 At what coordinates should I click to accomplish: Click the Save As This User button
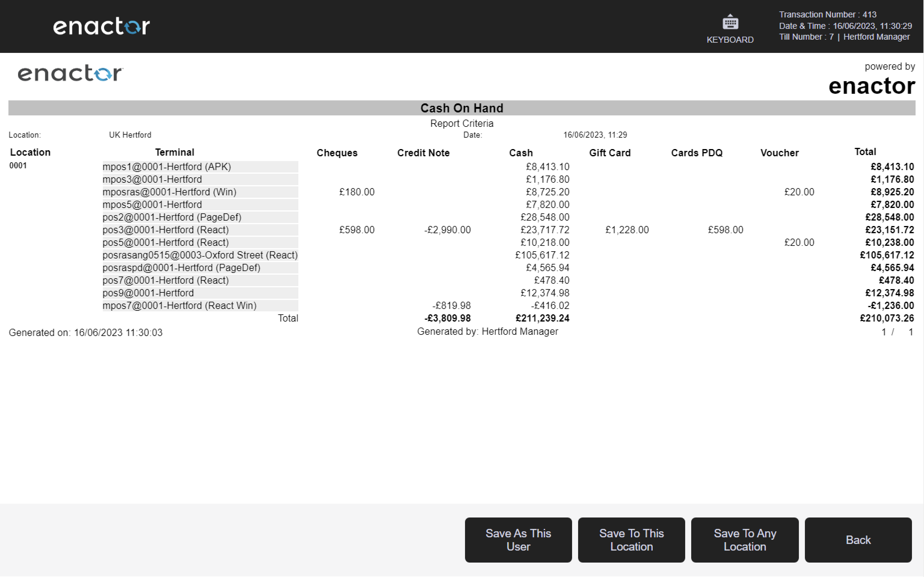click(518, 540)
